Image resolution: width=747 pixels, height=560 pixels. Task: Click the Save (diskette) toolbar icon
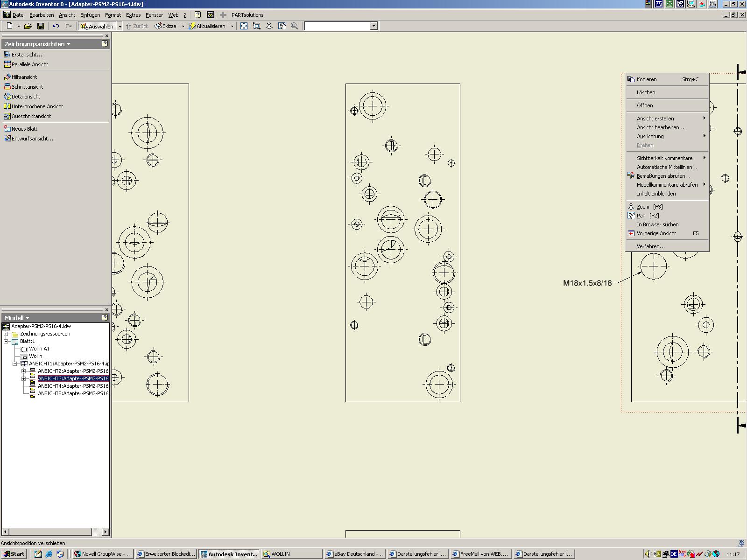point(41,26)
